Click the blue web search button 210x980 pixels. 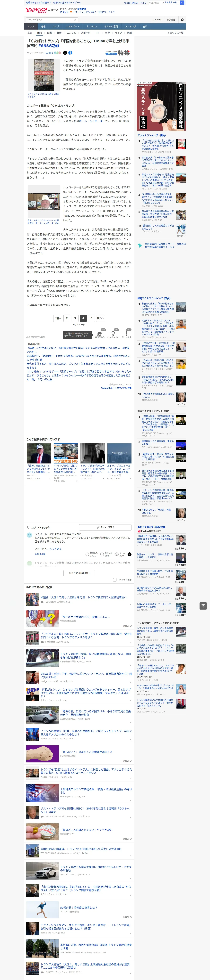(x=182, y=3)
